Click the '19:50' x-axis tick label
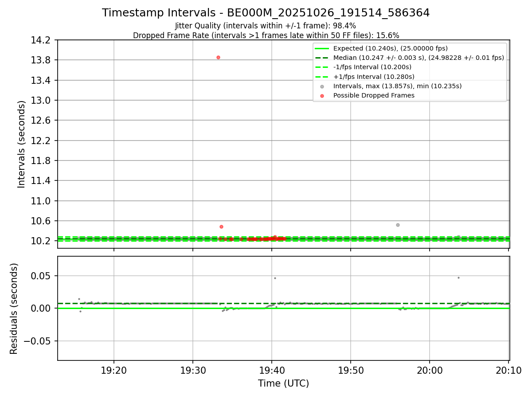 351,370
